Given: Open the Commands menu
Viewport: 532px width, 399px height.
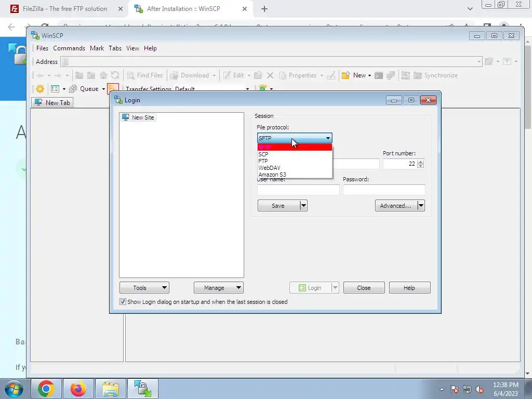Looking at the screenshot, I should [69, 48].
